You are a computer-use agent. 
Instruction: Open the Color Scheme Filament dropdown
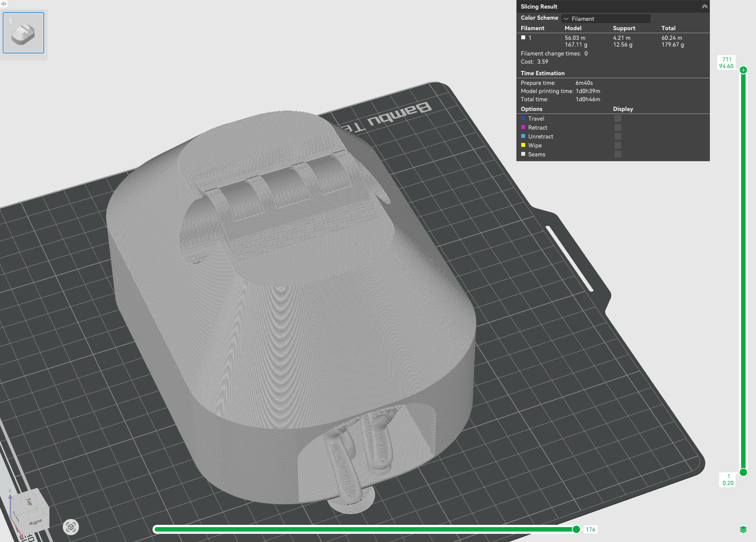click(x=605, y=19)
